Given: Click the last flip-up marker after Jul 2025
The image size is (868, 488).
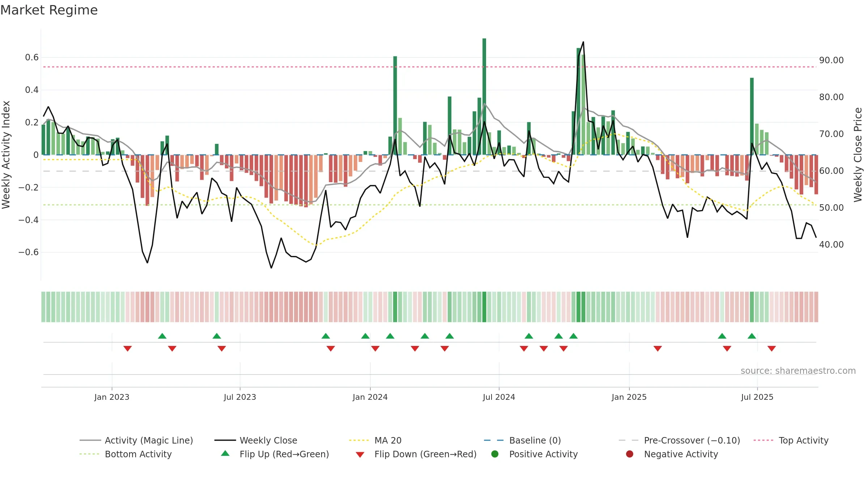Looking at the screenshot, I should 752,336.
